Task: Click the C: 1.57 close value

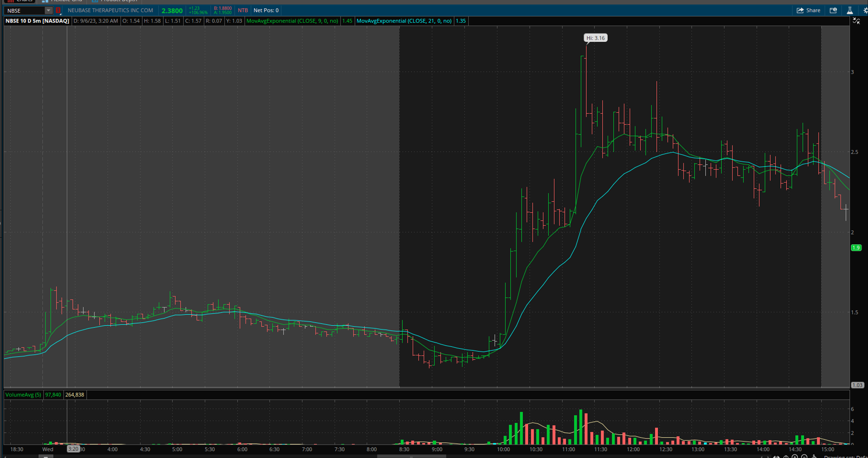Action: (x=194, y=21)
